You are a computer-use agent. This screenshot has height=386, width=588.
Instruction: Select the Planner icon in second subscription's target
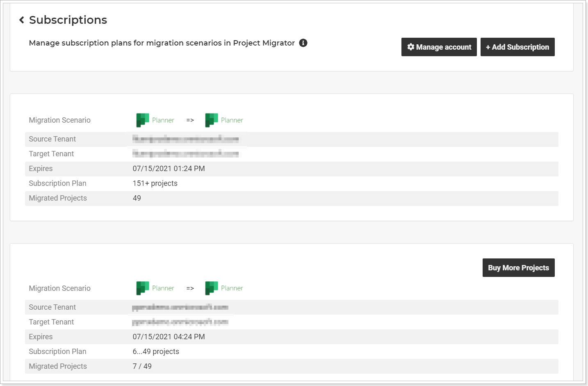211,288
